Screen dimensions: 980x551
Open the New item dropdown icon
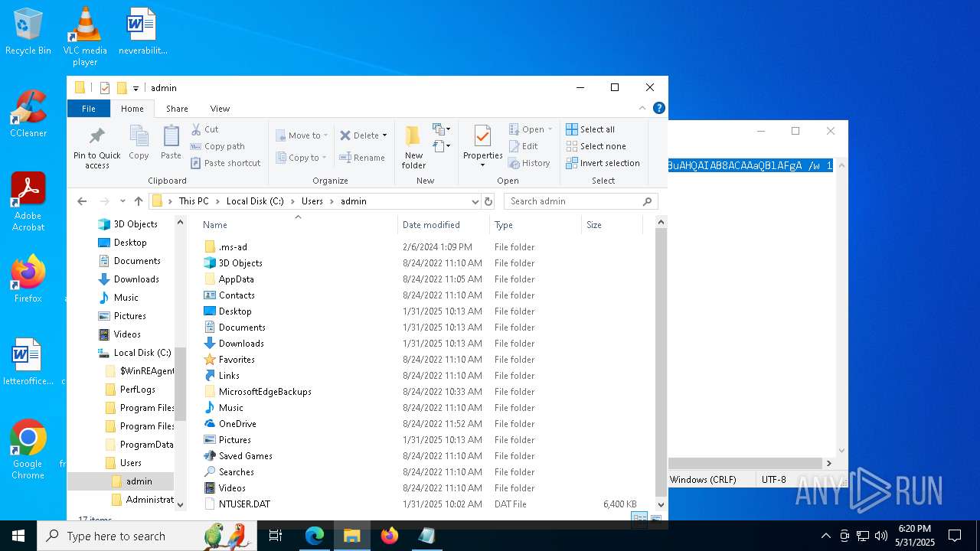tap(442, 129)
